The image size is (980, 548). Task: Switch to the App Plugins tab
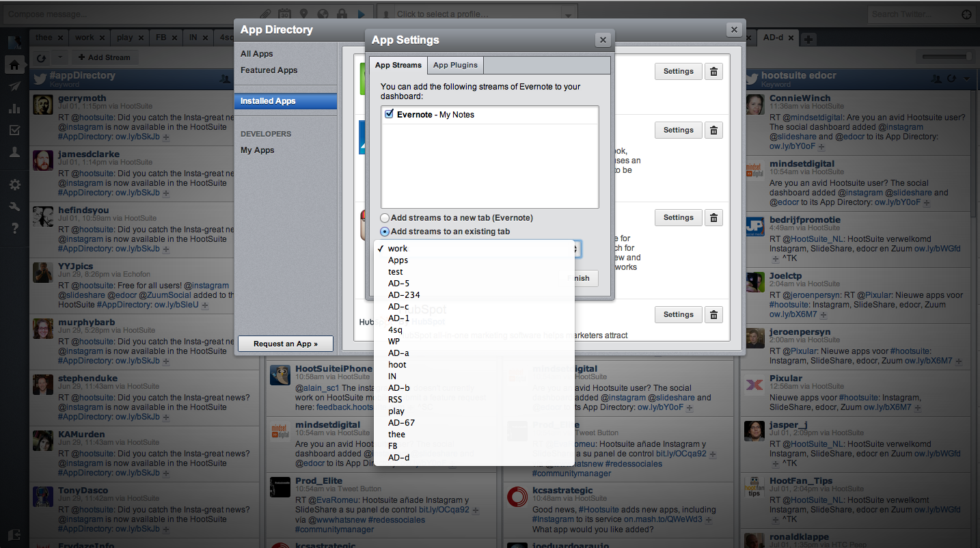[x=456, y=65]
